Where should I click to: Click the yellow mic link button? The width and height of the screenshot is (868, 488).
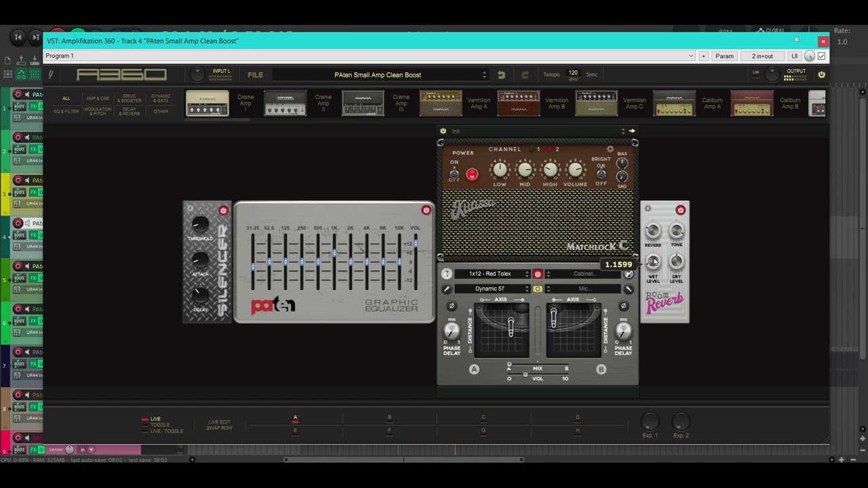(x=538, y=289)
